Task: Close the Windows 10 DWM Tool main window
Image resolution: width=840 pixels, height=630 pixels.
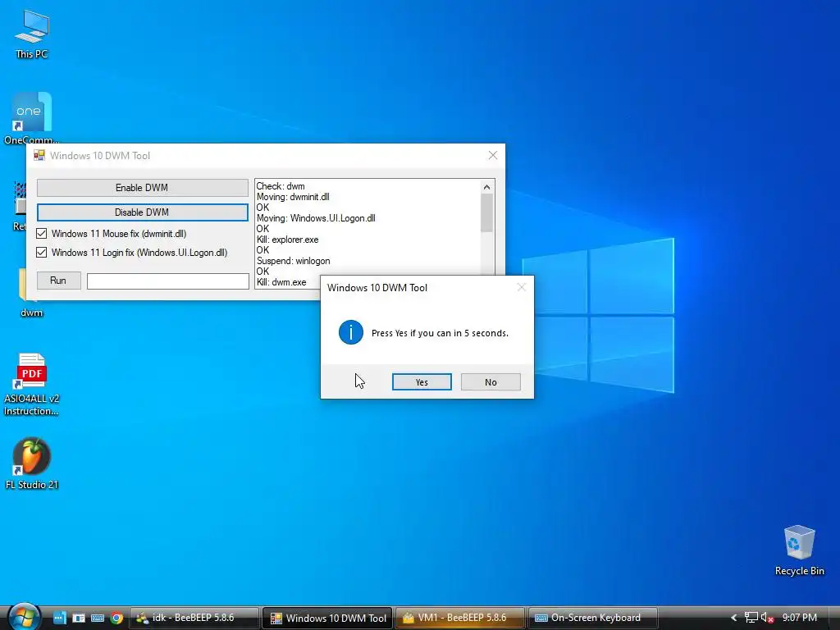Action: pyautogui.click(x=493, y=155)
